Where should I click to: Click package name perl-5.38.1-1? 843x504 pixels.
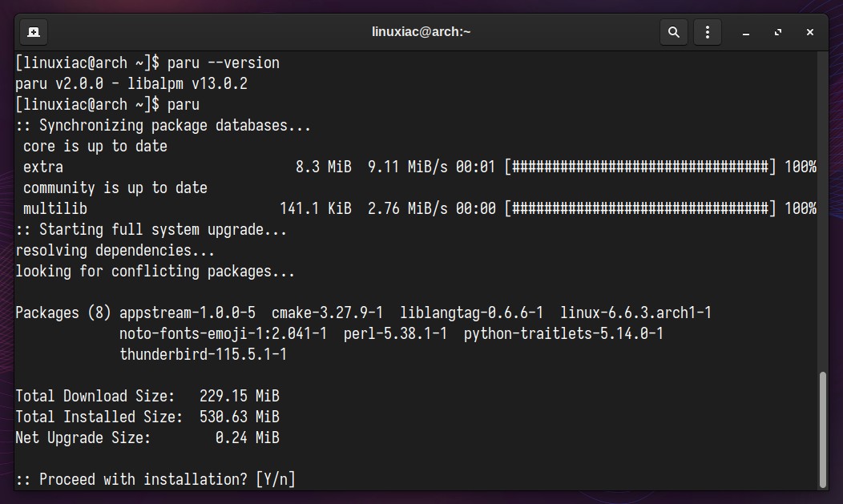point(395,333)
